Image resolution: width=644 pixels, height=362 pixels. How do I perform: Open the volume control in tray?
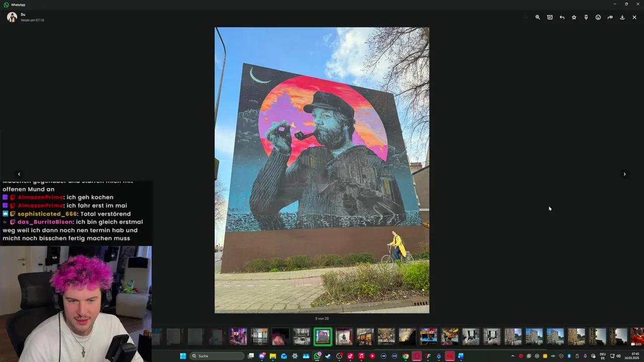(618, 356)
